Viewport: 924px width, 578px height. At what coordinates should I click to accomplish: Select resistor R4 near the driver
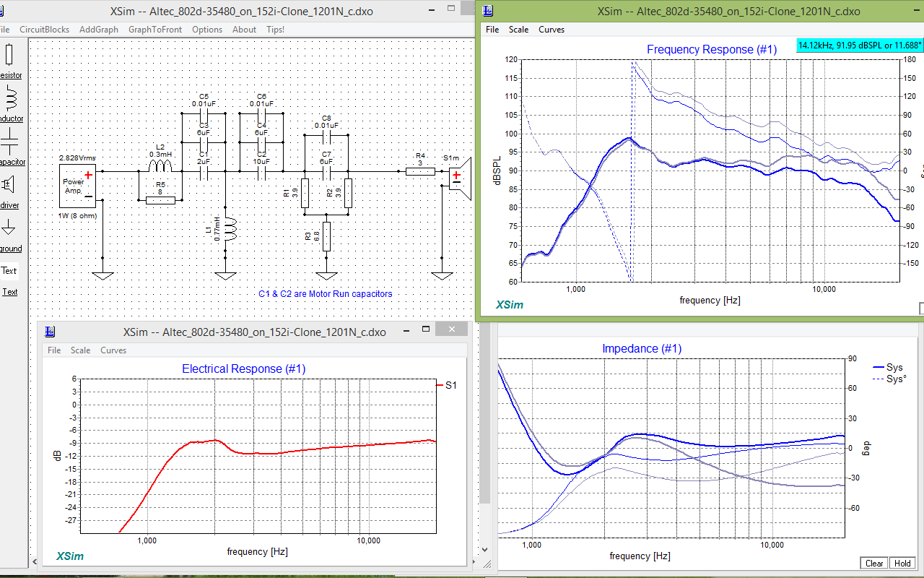[x=421, y=171]
